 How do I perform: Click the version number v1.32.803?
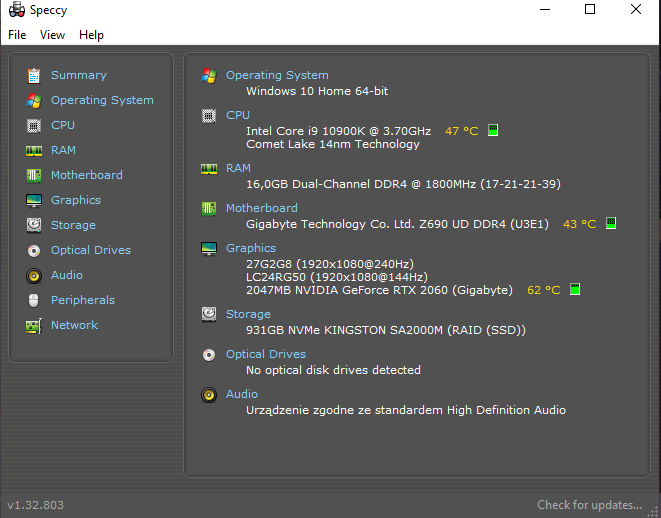click(35, 505)
